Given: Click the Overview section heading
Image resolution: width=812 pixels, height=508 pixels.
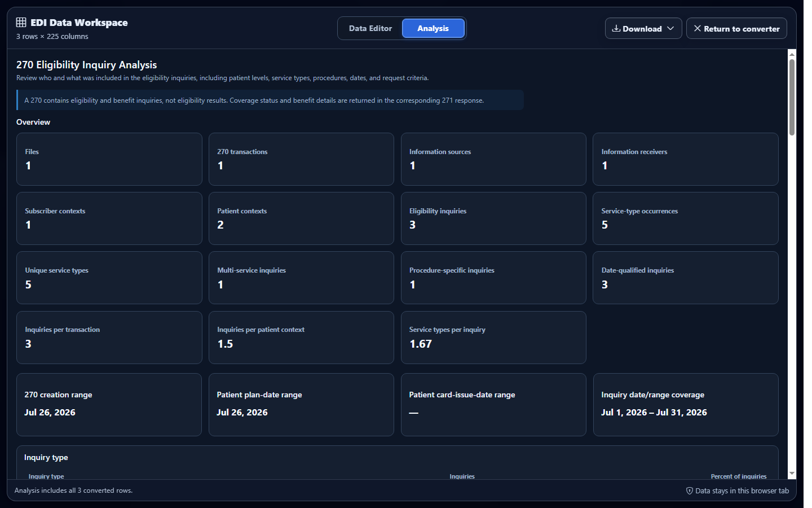Looking at the screenshot, I should click(33, 122).
